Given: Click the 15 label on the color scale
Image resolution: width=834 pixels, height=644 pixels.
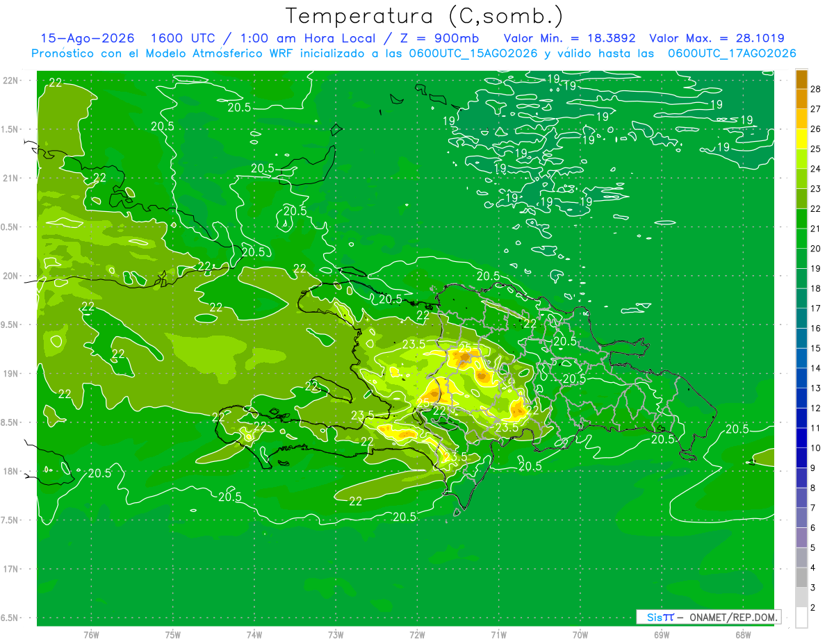Looking at the screenshot, I should point(817,348).
